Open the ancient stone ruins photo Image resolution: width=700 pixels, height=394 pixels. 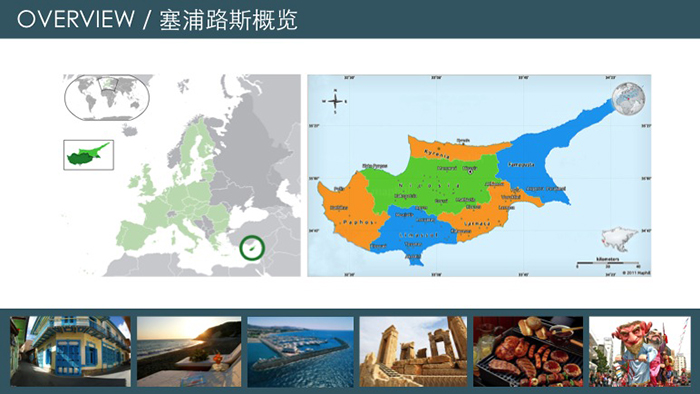tap(413, 351)
